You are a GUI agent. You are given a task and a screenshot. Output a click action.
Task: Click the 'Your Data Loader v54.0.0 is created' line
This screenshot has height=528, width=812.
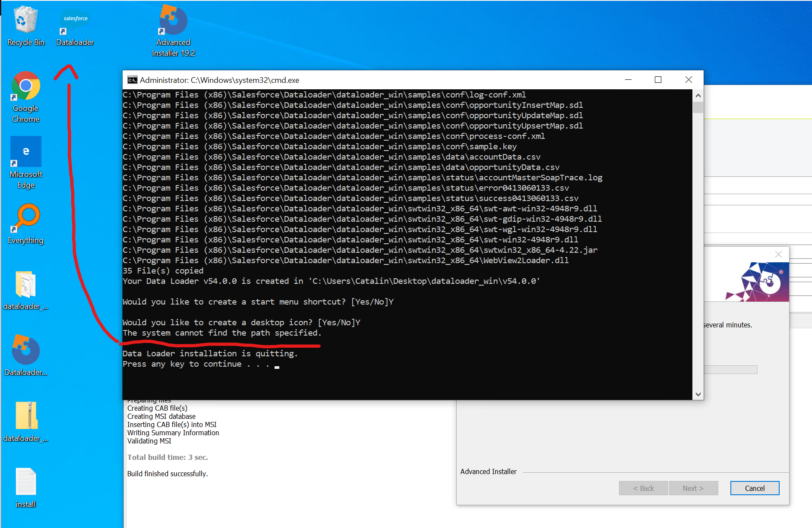[331, 281]
